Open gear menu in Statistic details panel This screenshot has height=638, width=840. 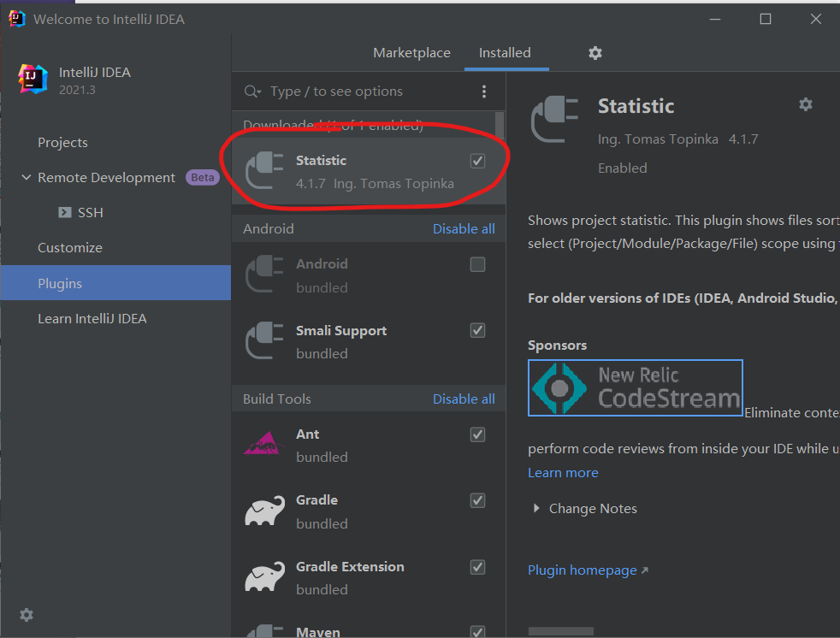tap(805, 104)
